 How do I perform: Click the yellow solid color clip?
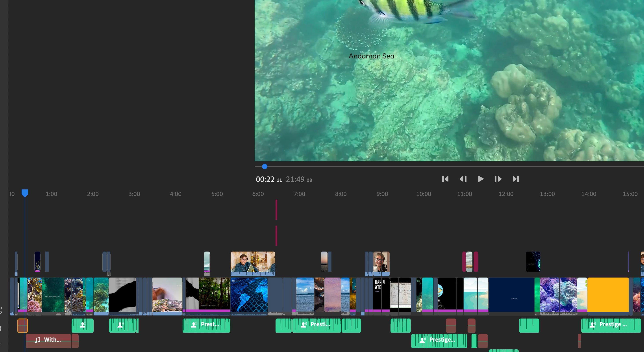[x=608, y=295]
